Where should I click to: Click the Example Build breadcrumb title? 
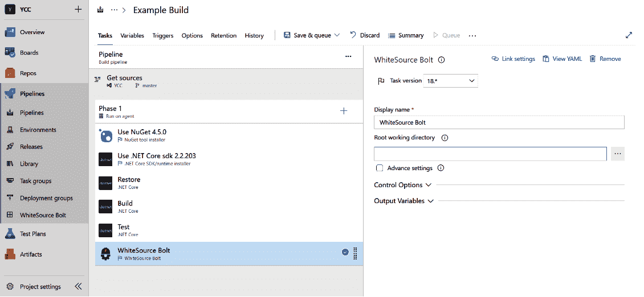[161, 10]
